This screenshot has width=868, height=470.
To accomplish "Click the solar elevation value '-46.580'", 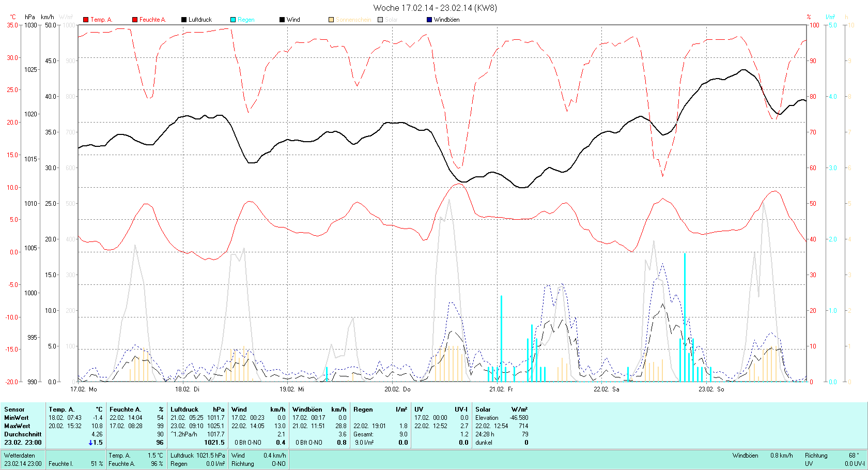I will coord(519,417).
